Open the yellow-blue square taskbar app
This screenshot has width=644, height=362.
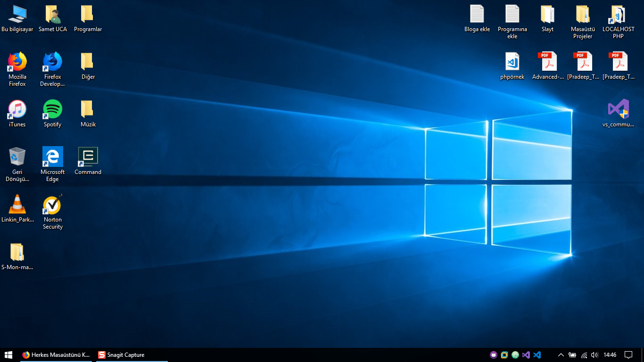click(x=504, y=355)
